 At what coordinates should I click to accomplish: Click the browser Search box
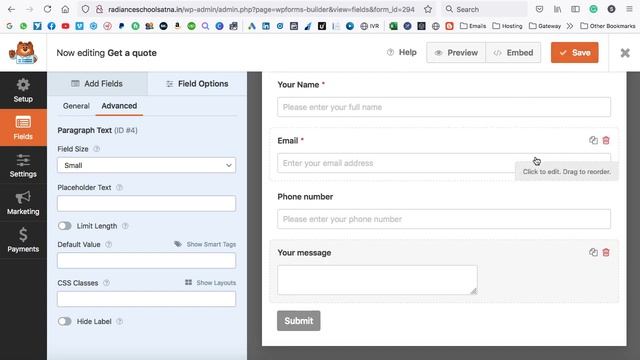click(485, 9)
